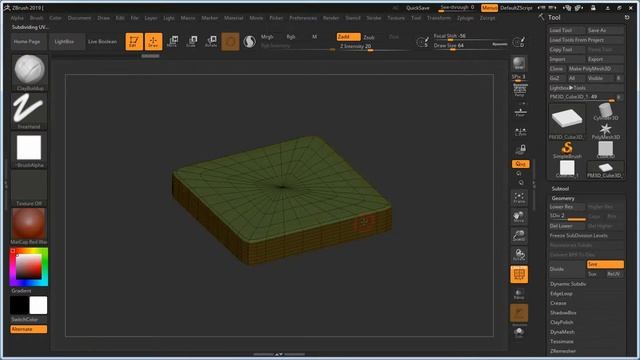The width and height of the screenshot is (640, 360).
Task: Toggle the Floor grid button
Action: click(x=520, y=112)
